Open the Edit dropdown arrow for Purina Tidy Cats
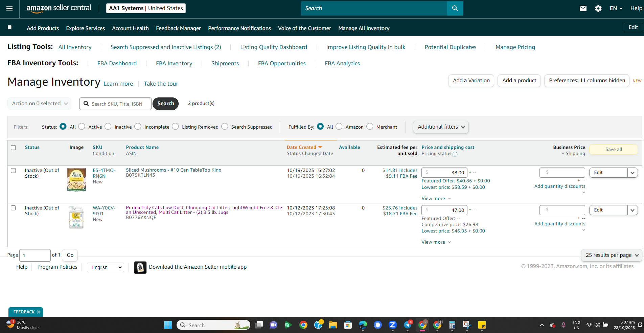 coord(632,210)
